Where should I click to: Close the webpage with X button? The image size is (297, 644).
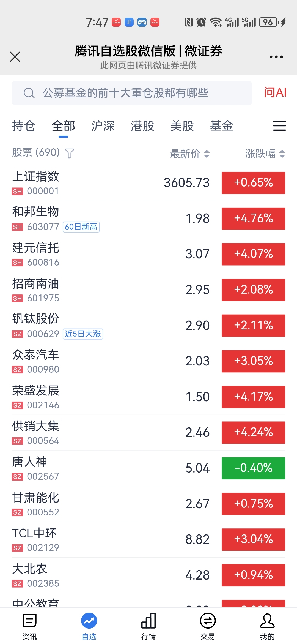tap(15, 57)
